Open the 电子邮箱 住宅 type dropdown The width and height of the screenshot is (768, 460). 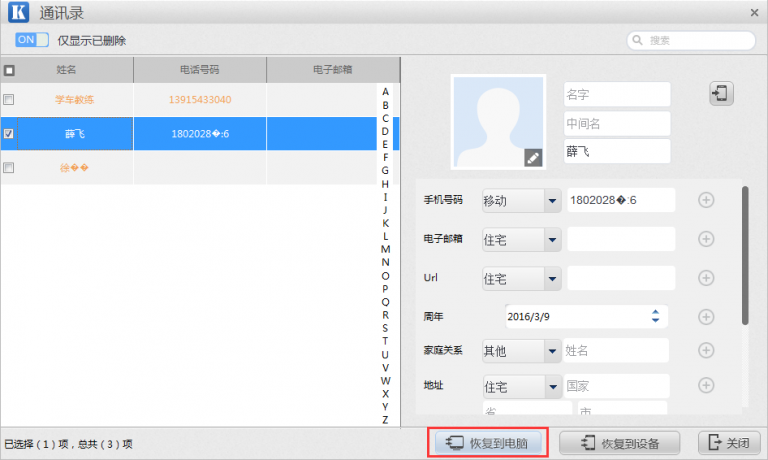point(522,240)
